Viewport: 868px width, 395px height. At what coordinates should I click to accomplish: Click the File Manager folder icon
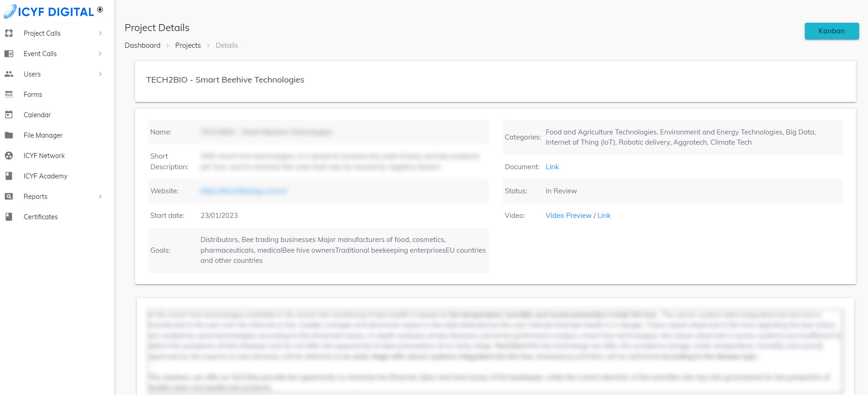tap(9, 135)
